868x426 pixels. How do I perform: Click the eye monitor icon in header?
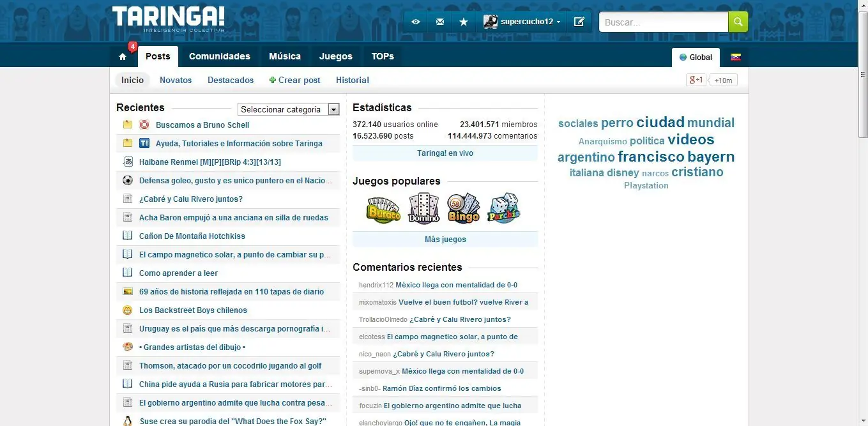tap(416, 22)
